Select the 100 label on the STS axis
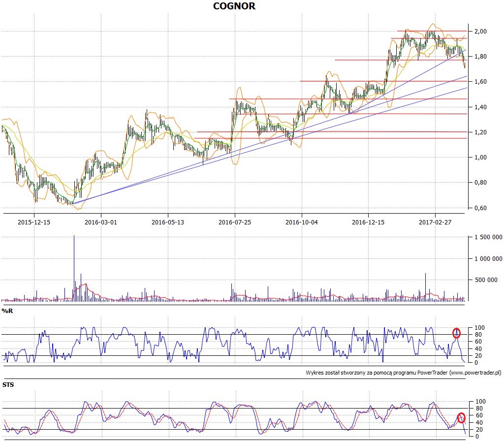 pyautogui.click(x=480, y=402)
